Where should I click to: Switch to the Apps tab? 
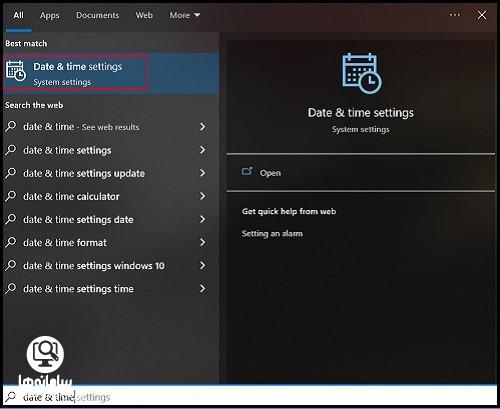pos(49,15)
